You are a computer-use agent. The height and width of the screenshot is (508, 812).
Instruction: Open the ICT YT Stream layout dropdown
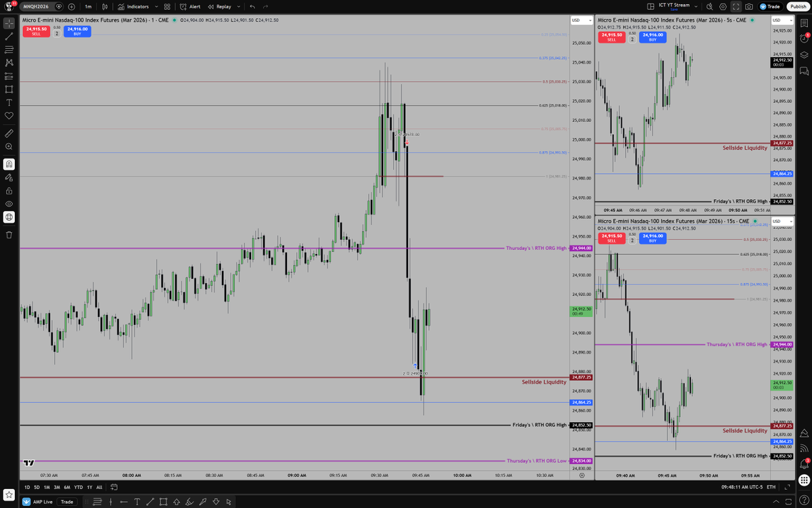tap(696, 6)
